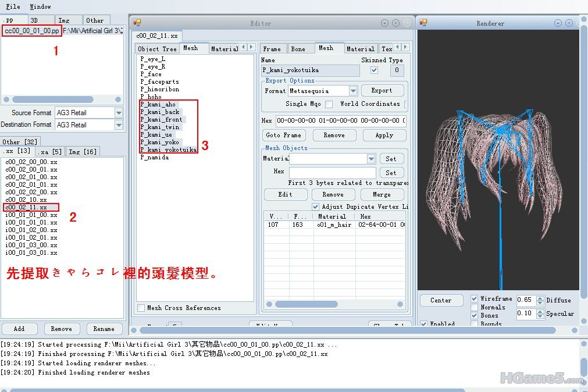588x392 pixels.
Task: Toggle Adjust Duplicate Vertex checkbox
Action: pyautogui.click(x=315, y=206)
